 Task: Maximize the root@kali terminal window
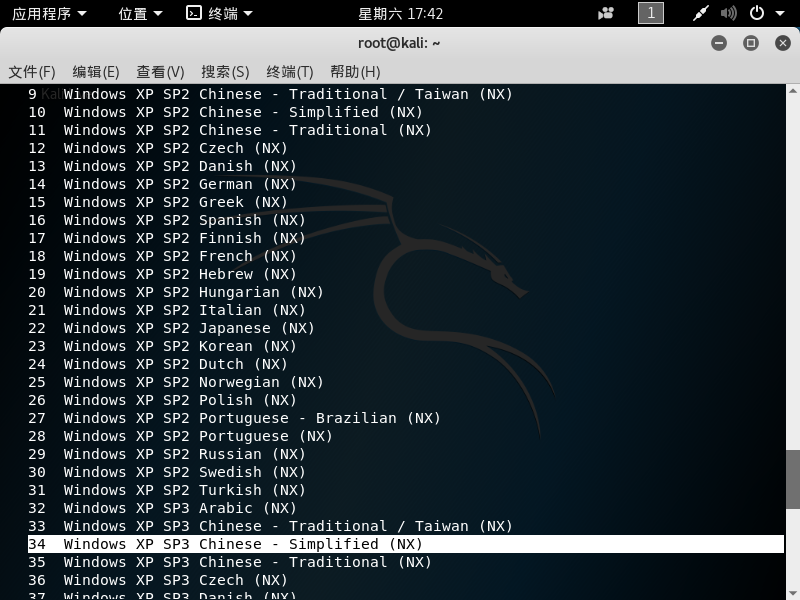(x=751, y=43)
